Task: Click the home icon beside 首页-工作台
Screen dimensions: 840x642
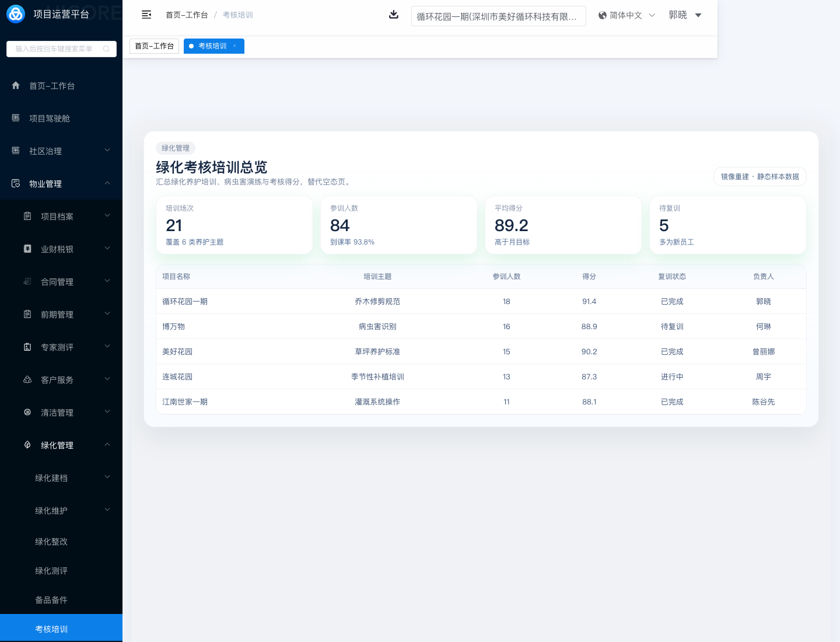Action: [16, 86]
